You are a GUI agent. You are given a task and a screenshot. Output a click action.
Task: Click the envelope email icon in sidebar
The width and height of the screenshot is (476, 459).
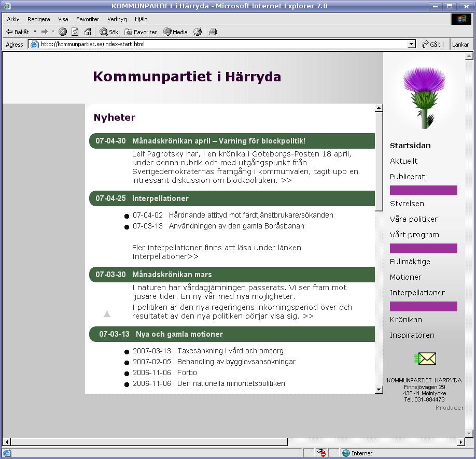(x=425, y=358)
